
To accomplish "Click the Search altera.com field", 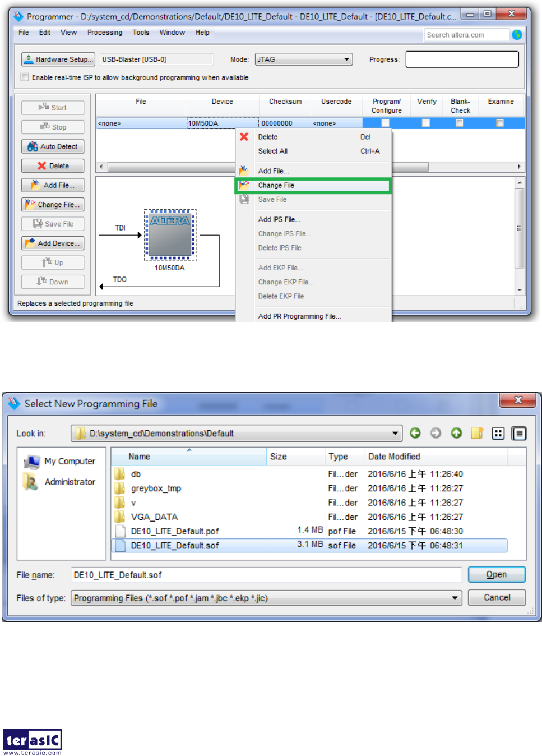I will [466, 35].
